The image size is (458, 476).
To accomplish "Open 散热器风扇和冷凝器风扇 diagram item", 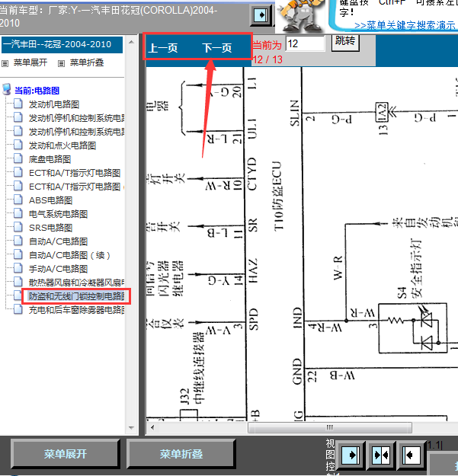I will [x=76, y=283].
